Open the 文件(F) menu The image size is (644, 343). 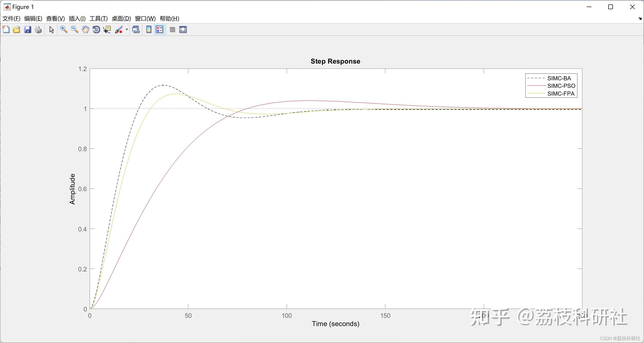[11, 19]
